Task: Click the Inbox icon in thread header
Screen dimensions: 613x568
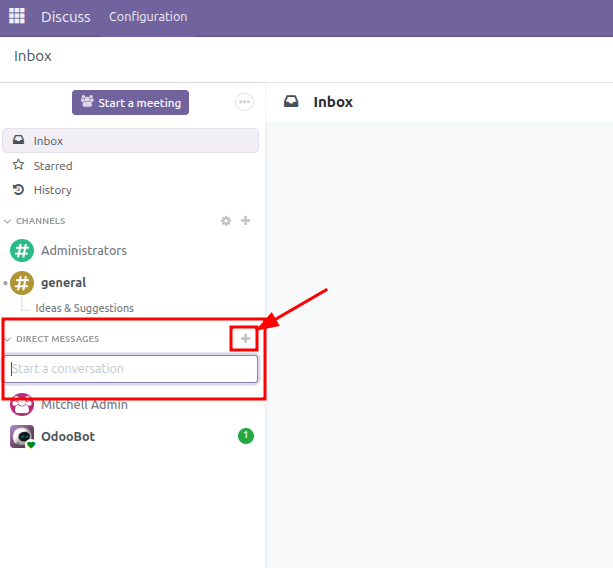Action: 291,102
